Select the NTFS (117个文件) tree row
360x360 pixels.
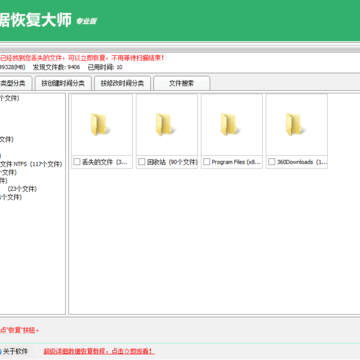pyautogui.click(x=31, y=164)
